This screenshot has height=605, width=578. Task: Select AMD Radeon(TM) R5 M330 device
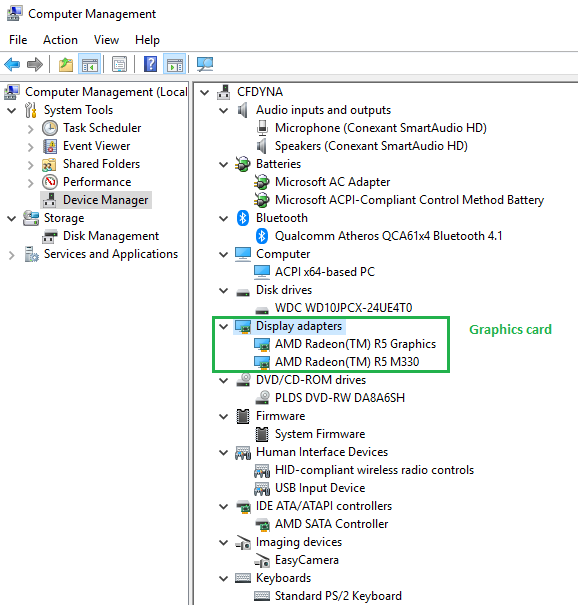pos(347,362)
